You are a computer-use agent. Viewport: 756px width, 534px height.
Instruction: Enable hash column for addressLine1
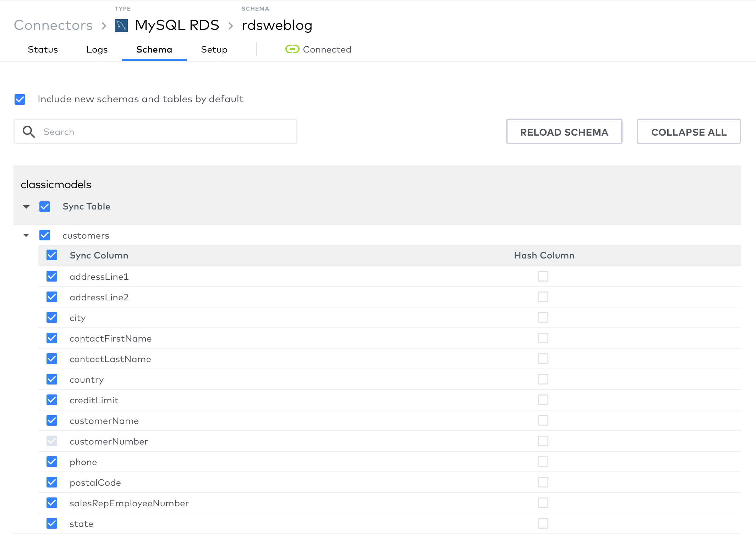[x=543, y=276]
